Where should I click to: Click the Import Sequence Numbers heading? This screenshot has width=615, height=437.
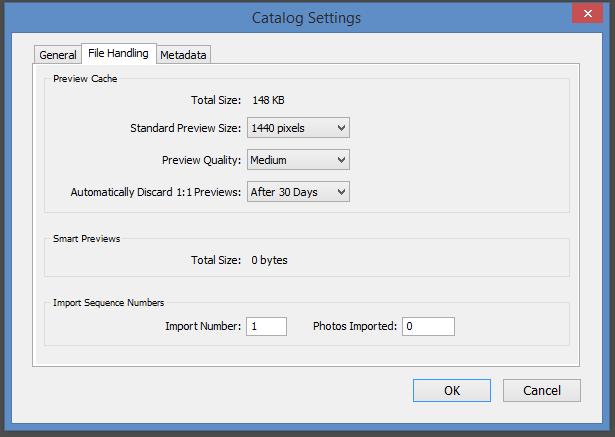coord(108,303)
